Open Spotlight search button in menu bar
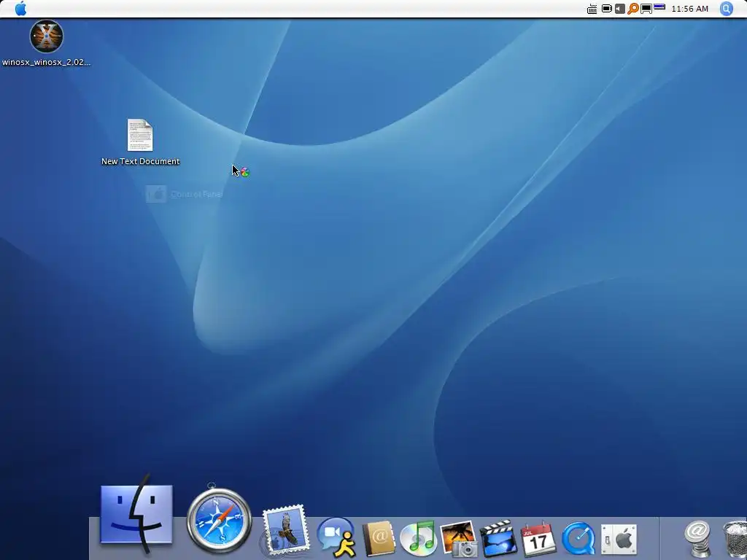Screen dimensions: 747x560 [726, 9]
